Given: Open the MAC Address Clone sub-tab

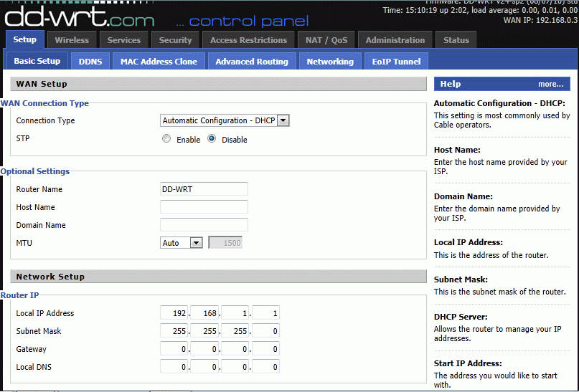Looking at the screenshot, I should 159,61.
